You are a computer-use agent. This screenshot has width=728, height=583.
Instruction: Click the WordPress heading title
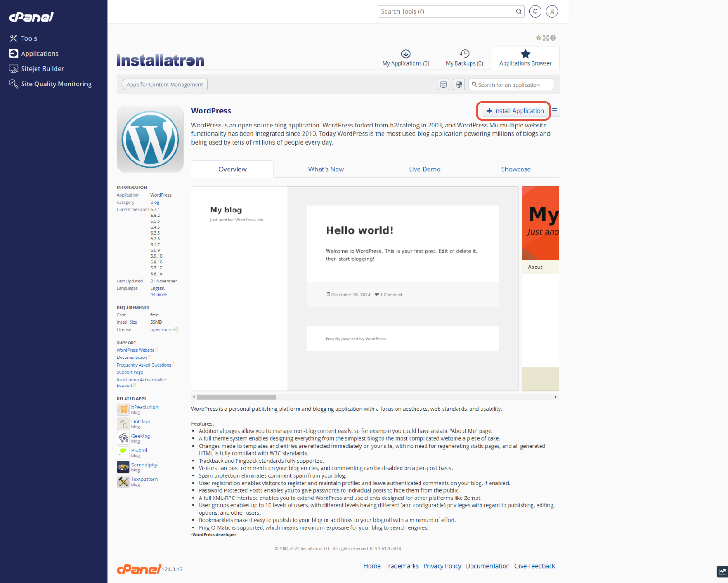pyautogui.click(x=211, y=111)
